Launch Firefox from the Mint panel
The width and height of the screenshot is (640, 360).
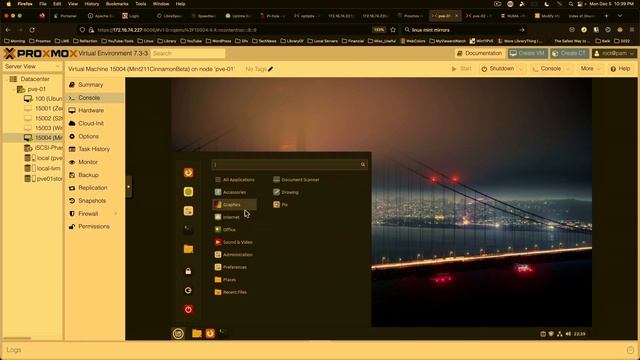pyautogui.click(x=210, y=333)
